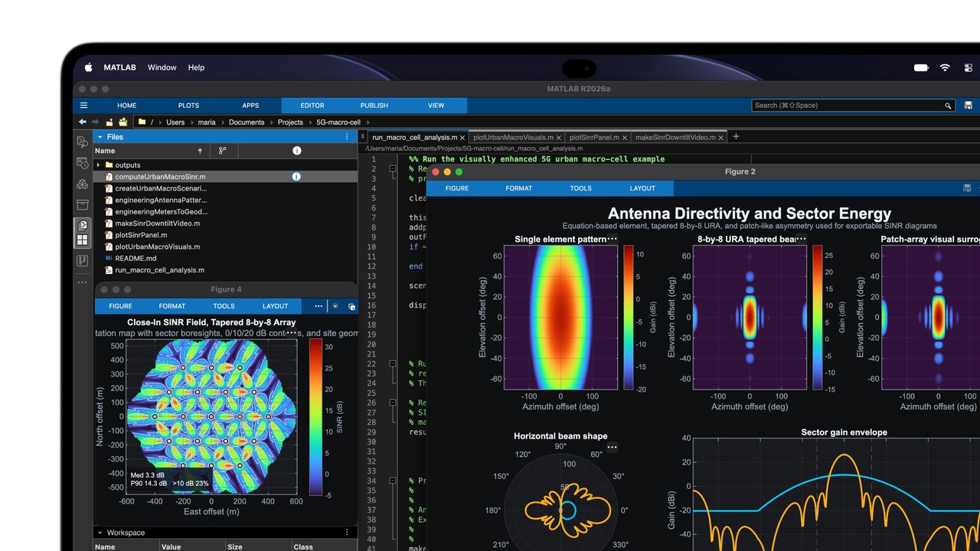The width and height of the screenshot is (980, 551).
Task: Open axes menu for Horizontal beam shape
Action: (612, 447)
